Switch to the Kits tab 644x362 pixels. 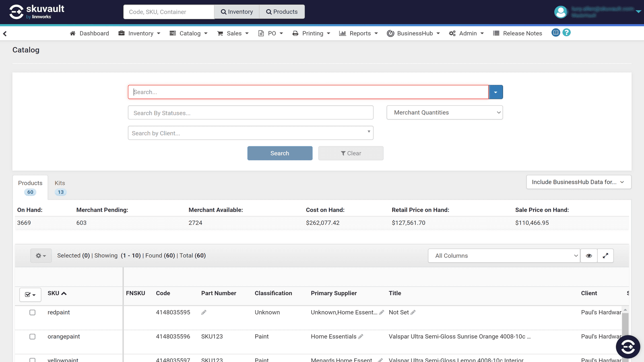point(60,186)
